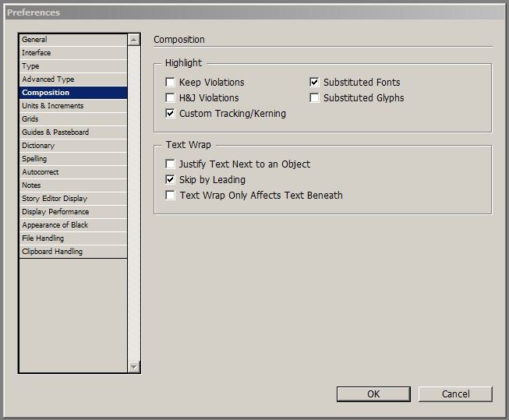Image resolution: width=509 pixels, height=420 pixels.
Task: Go to Autocorrect preferences
Action: [x=73, y=172]
